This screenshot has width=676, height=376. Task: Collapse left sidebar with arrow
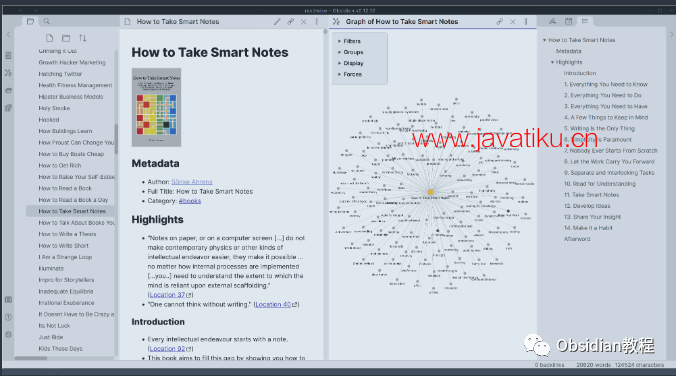pyautogui.click(x=8, y=34)
